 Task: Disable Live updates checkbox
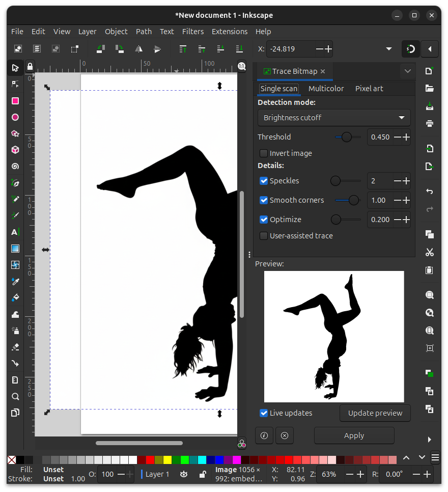pyautogui.click(x=264, y=413)
